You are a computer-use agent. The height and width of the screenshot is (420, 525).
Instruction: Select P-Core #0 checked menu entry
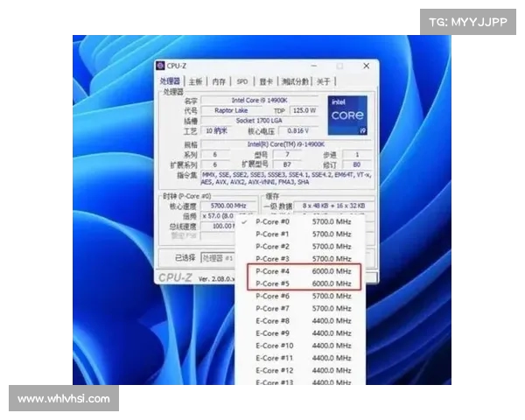299,221
